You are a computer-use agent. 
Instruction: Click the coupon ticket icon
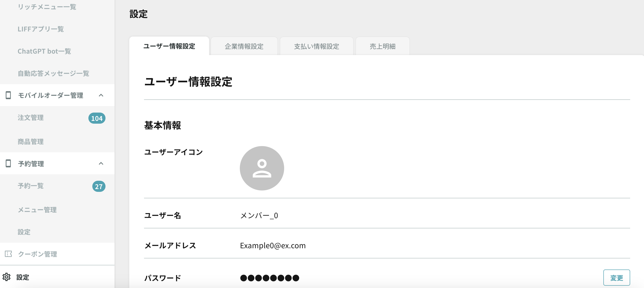point(8,254)
